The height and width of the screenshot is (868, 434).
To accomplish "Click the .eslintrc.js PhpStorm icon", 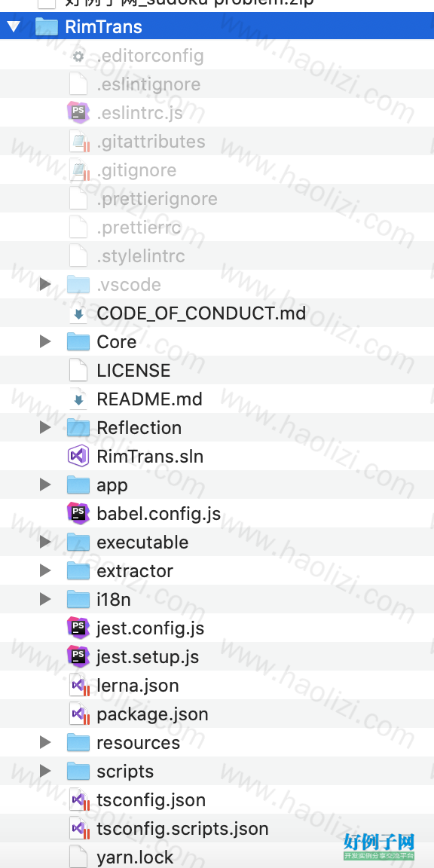I will (78, 113).
